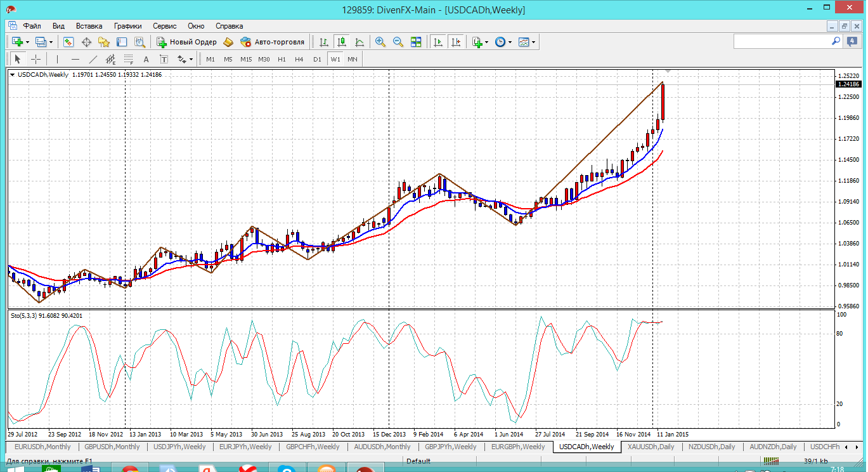868x472 pixels.
Task: Expand the periodicity clock dropdown
Action: point(510,43)
